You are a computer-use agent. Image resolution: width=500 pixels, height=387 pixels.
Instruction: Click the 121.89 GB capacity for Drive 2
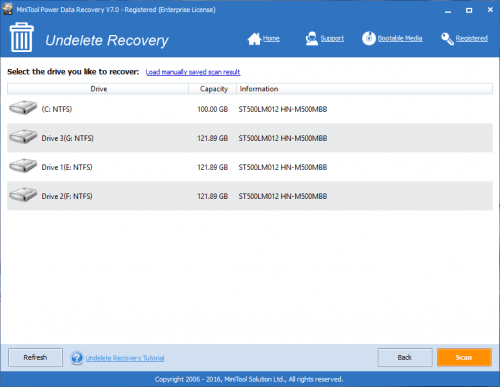point(212,196)
